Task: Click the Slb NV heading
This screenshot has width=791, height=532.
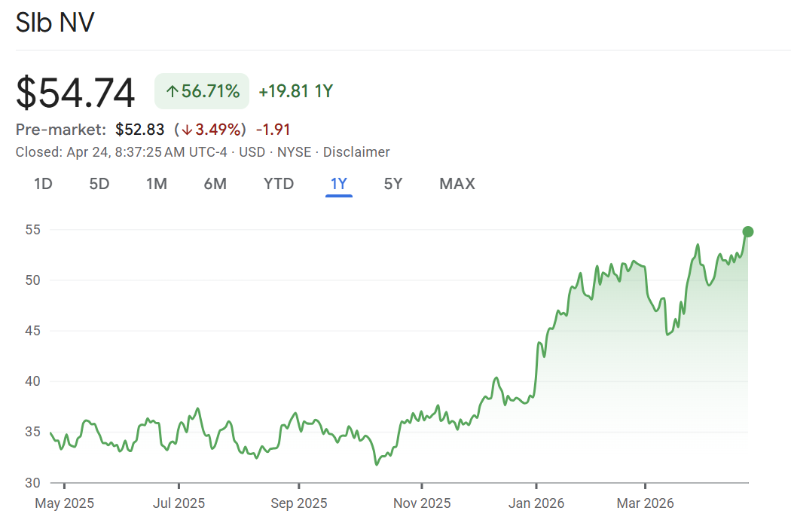Action: (55, 22)
